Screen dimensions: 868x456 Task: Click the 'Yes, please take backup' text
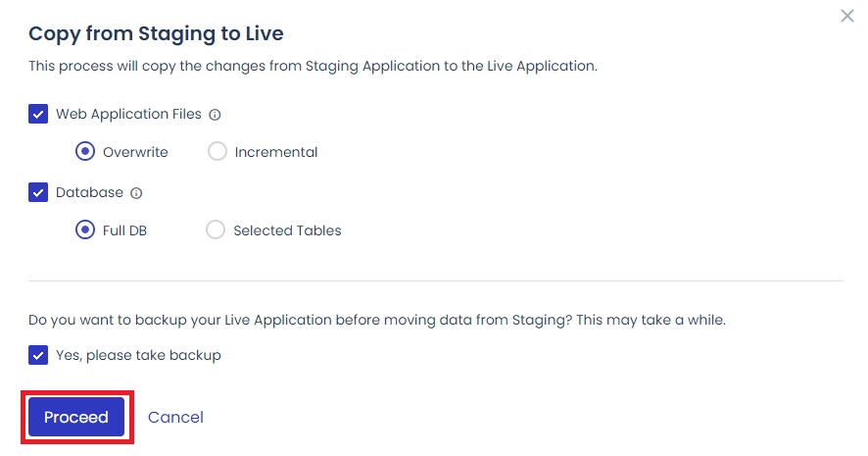tap(138, 355)
